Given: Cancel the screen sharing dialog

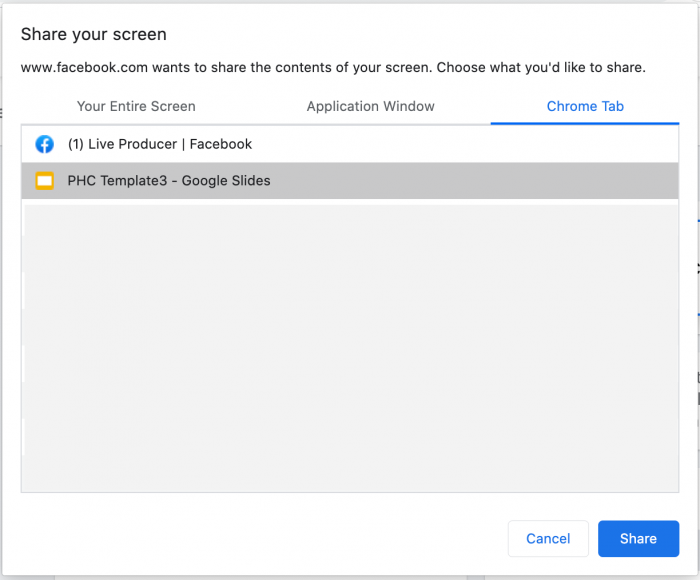Looking at the screenshot, I should point(548,538).
